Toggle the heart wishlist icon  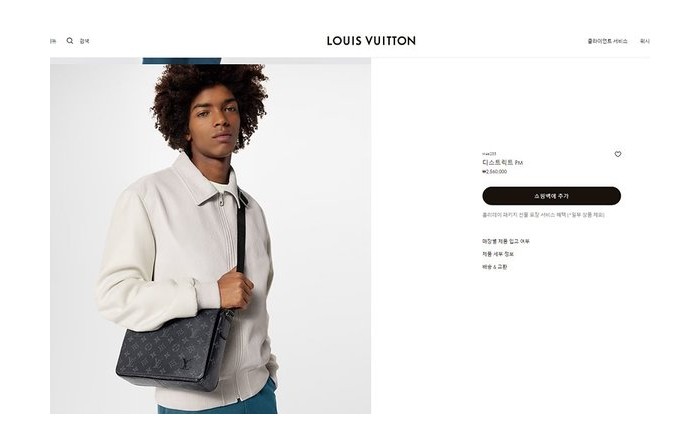618,154
